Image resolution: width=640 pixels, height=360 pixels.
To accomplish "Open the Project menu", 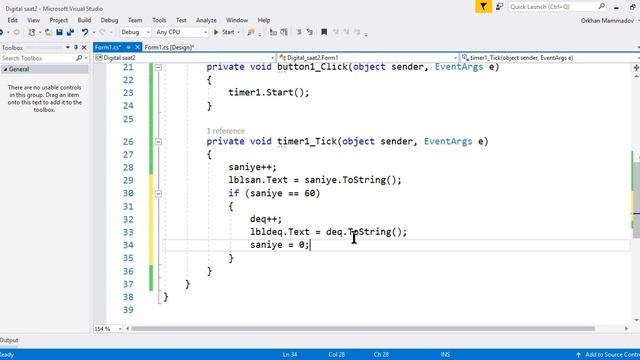I will click(x=59, y=20).
